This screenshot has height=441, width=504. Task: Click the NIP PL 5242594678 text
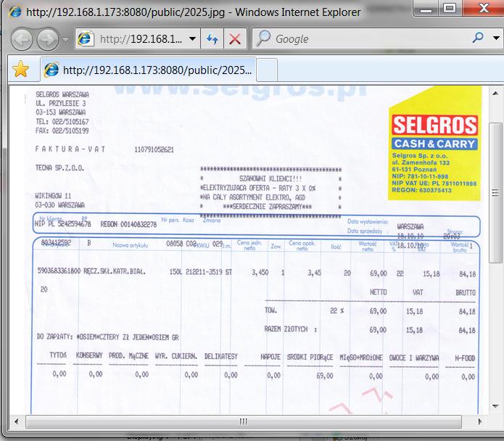click(x=63, y=223)
